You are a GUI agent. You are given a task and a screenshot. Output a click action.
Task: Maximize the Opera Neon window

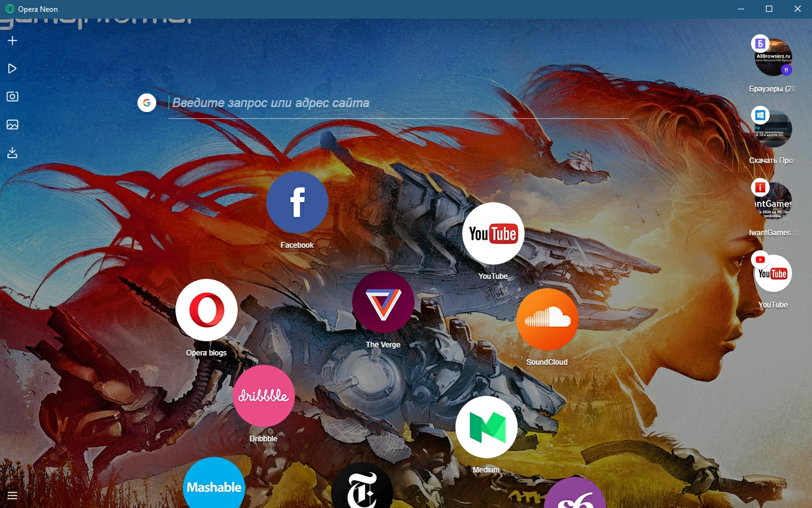click(x=769, y=9)
